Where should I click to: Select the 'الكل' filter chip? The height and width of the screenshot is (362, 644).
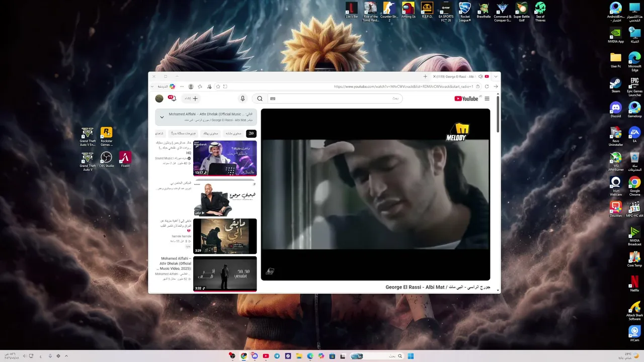pyautogui.click(x=251, y=133)
